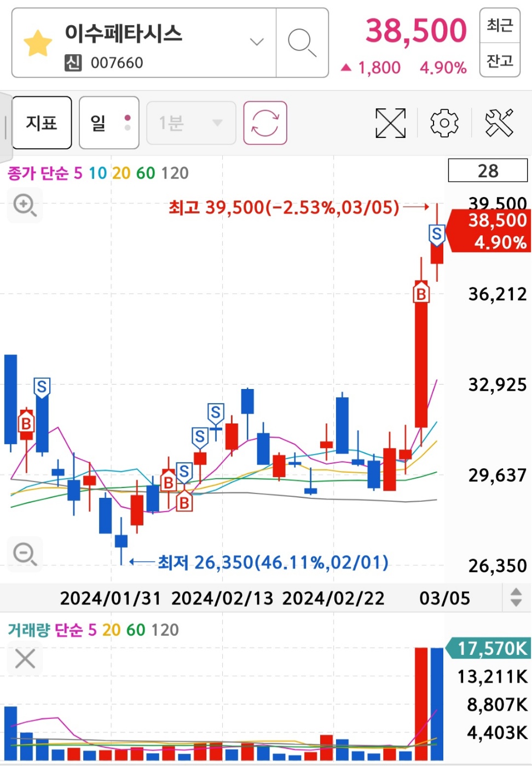The width and height of the screenshot is (532, 766).
Task: Select the S sell marker at the 03/05 high
Action: (x=437, y=235)
